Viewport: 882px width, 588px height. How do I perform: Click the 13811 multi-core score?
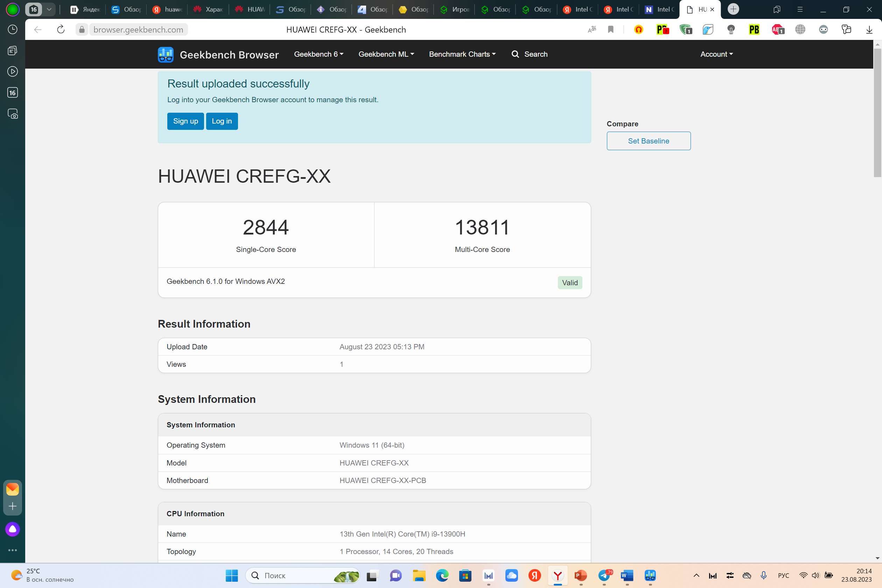(x=482, y=227)
